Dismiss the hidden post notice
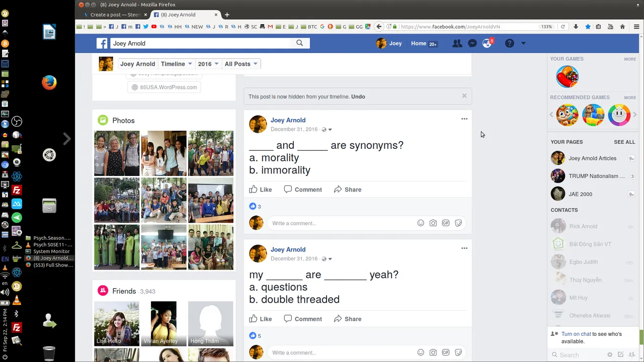The height and width of the screenshot is (362, 644). click(x=464, y=96)
